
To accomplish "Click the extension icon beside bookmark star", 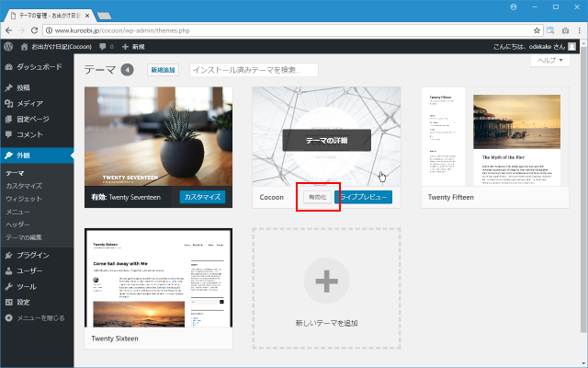I will pos(550,30).
